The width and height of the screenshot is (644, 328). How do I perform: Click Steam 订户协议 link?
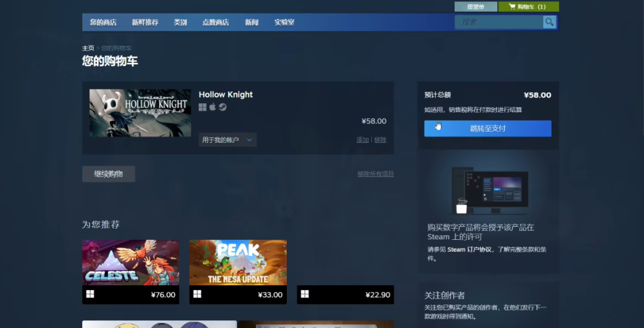[x=469, y=249]
